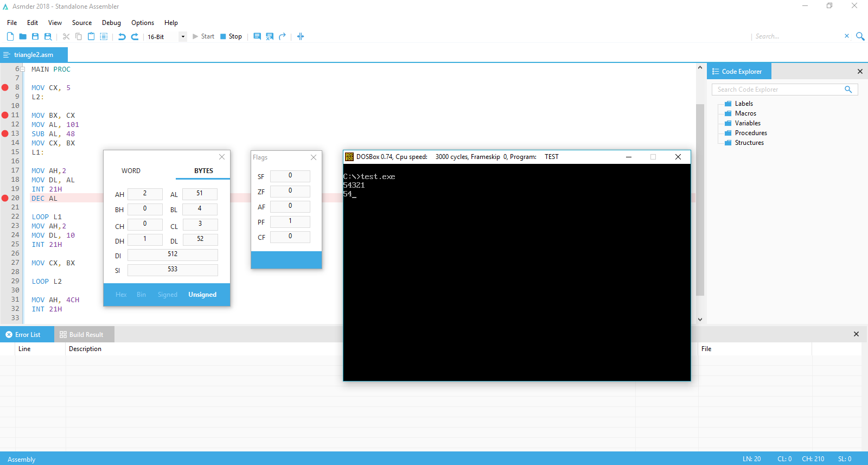Toggle the breakpoint on line 8

pyautogui.click(x=5, y=87)
